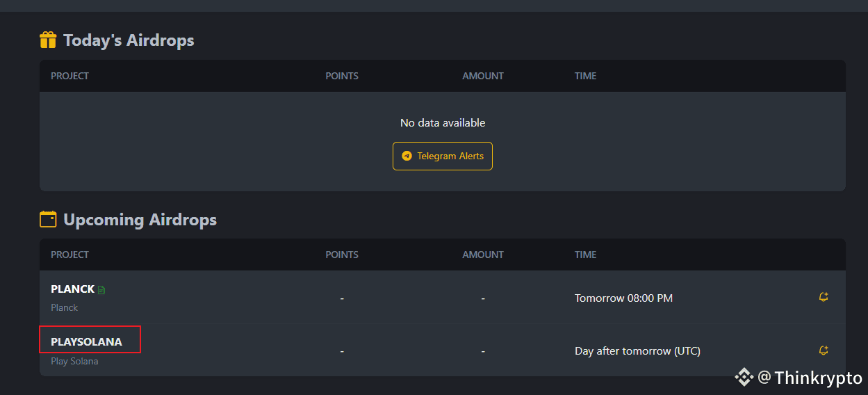Open the Telegram Alerts button
Image resolution: width=868 pixels, height=395 pixels.
(443, 156)
